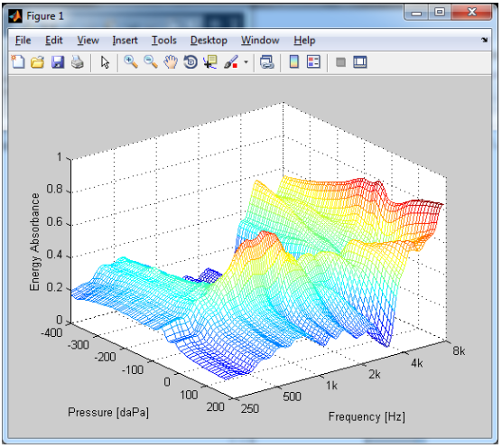Activate the Zoom Out magnifier tool
Viewport: 502px width, 448px height.
151,61
